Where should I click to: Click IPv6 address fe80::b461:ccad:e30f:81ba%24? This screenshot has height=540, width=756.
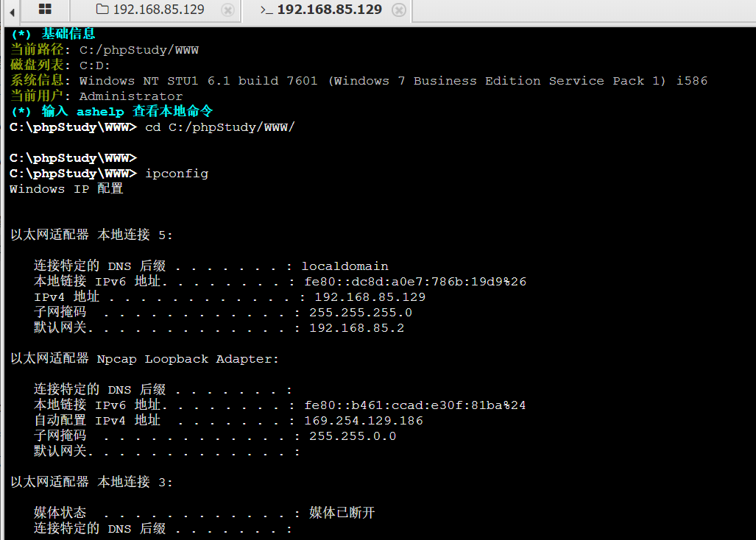pyautogui.click(x=414, y=405)
